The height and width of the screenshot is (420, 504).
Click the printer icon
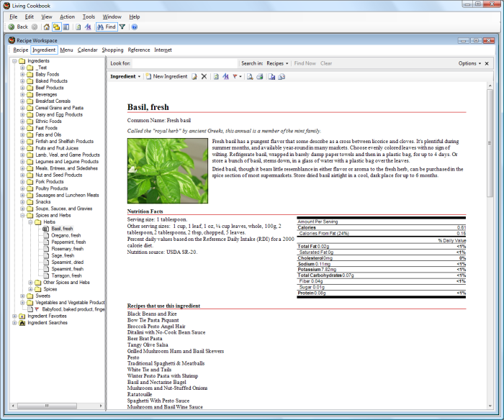point(260,76)
